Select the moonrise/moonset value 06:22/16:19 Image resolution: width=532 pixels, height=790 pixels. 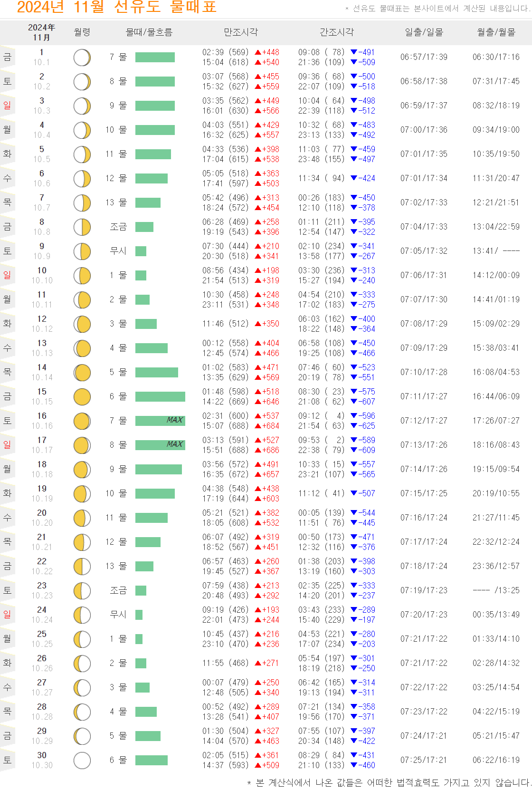tap(496, 760)
